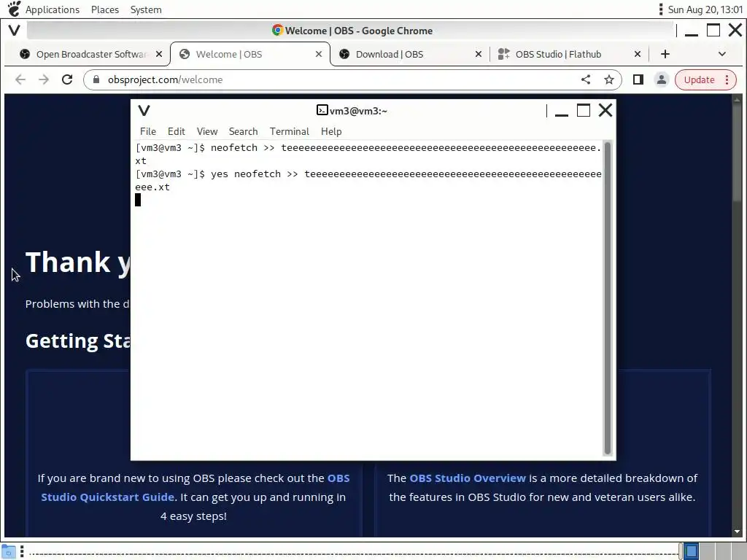Viewport: 747px width, 560px height.
Task: Open Chrome window menu dropdown
Action: point(15,31)
